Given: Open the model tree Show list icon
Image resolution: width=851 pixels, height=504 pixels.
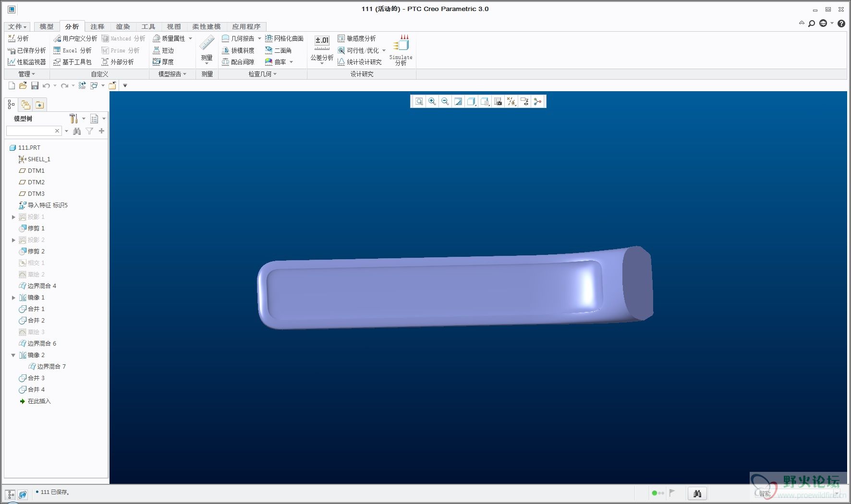Looking at the screenshot, I should click(94, 119).
